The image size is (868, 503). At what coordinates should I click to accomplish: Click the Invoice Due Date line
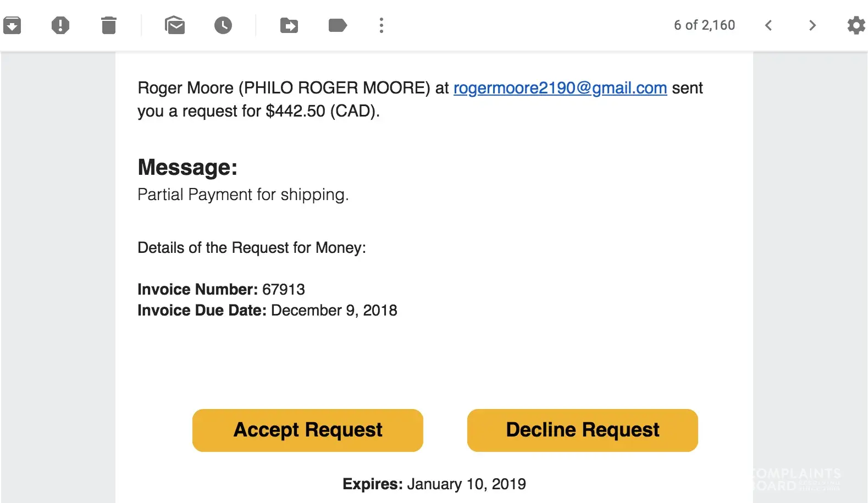(x=267, y=311)
